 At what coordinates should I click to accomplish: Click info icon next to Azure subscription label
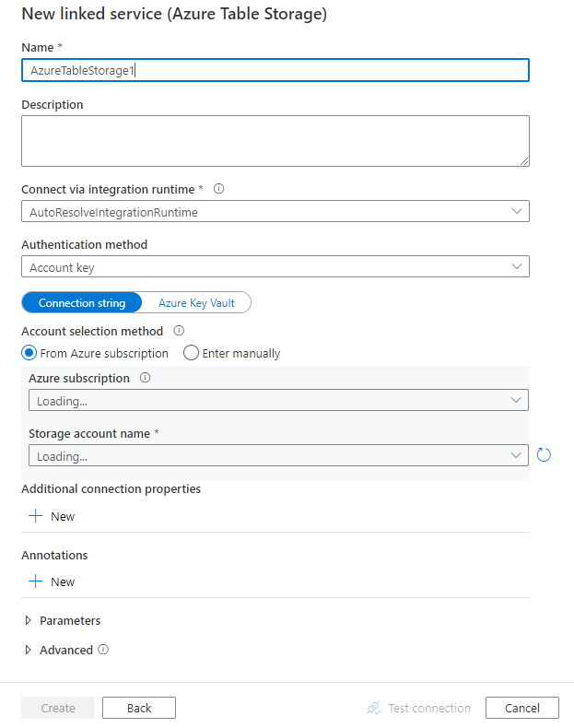pos(146,378)
